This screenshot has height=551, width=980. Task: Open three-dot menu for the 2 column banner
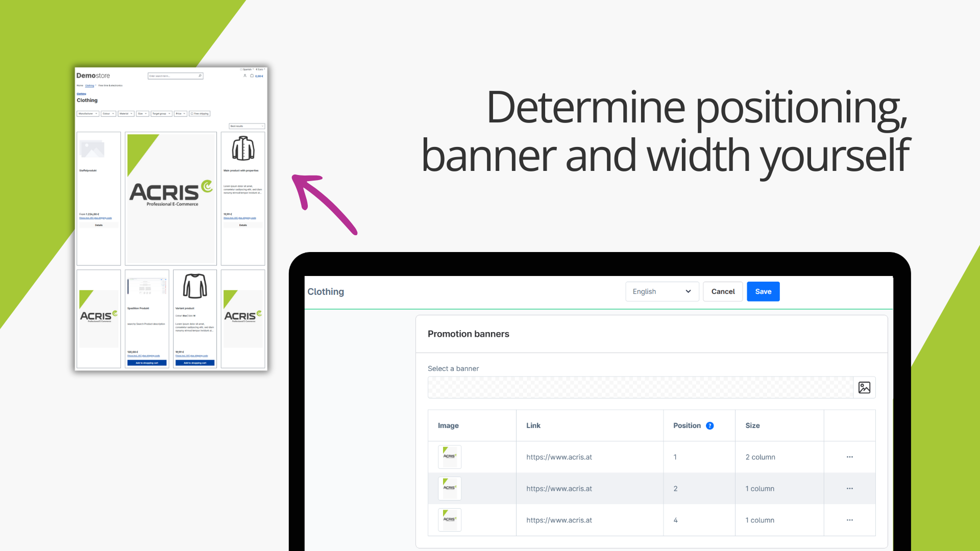click(849, 457)
